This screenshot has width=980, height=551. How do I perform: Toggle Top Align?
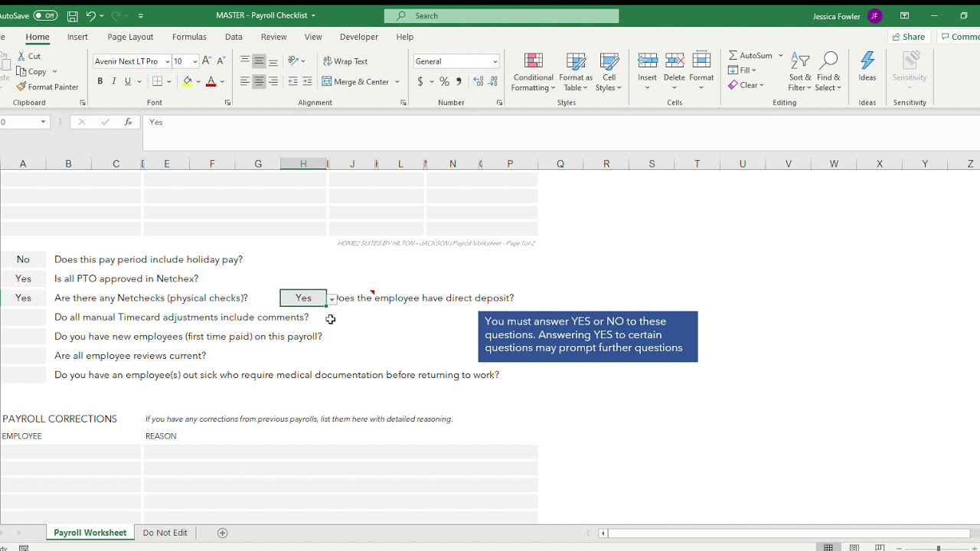pos(244,61)
